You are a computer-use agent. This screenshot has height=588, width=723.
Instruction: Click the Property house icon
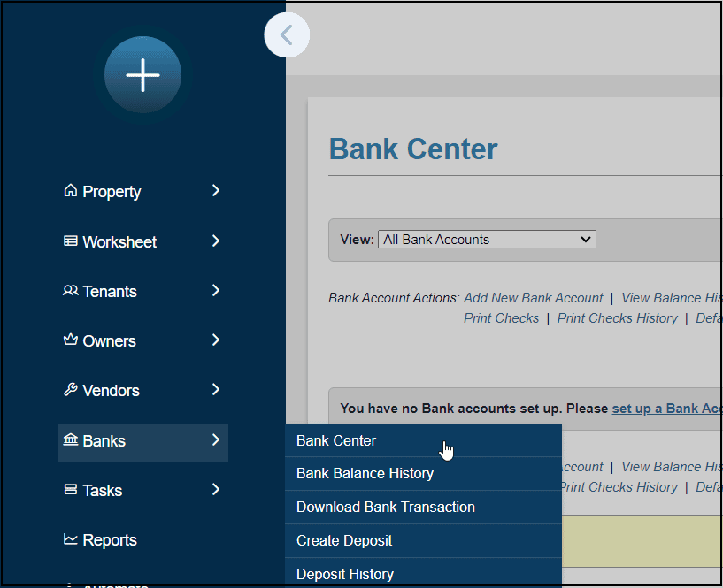(71, 191)
